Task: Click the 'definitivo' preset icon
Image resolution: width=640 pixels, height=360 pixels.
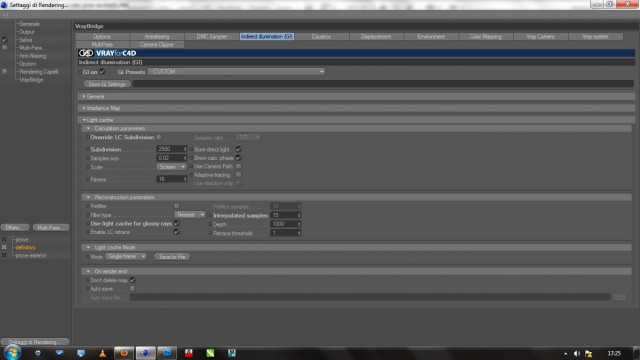Action: (x=4, y=247)
